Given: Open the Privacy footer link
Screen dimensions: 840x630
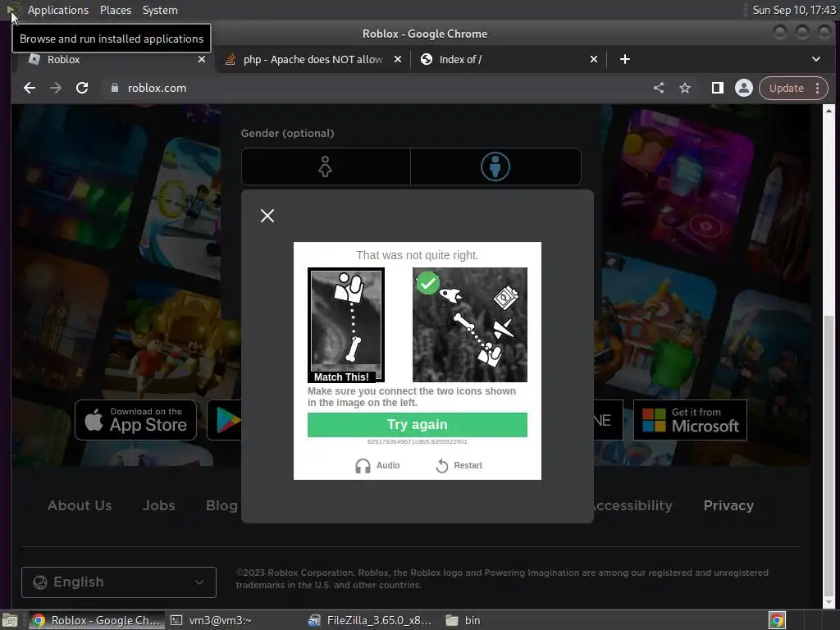Looking at the screenshot, I should coord(728,505).
